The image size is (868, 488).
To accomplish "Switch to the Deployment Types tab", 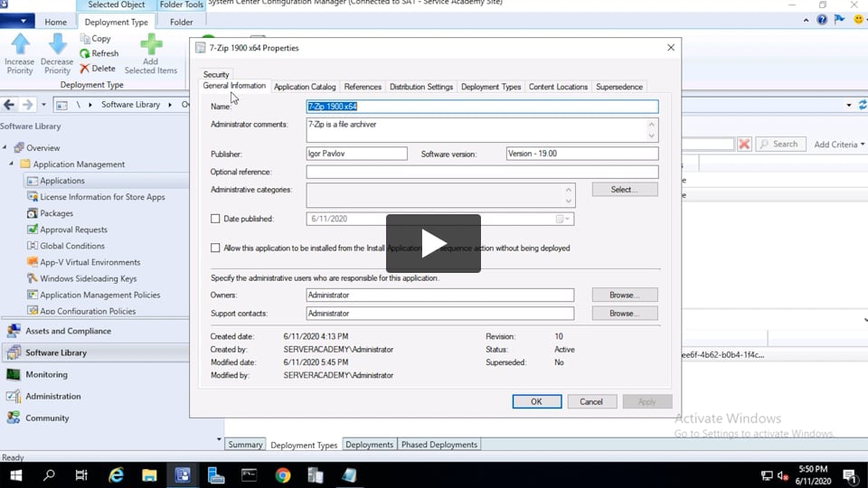I will (491, 87).
